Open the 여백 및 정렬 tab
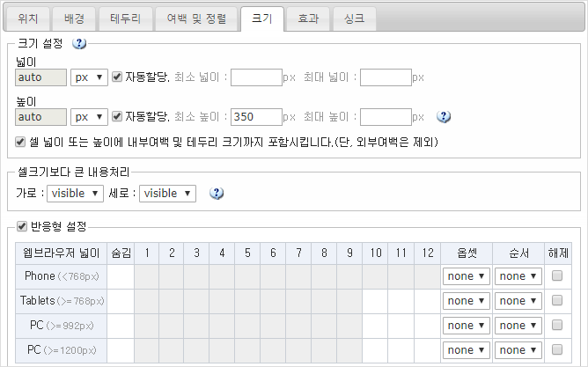588x367 pixels. [195, 18]
